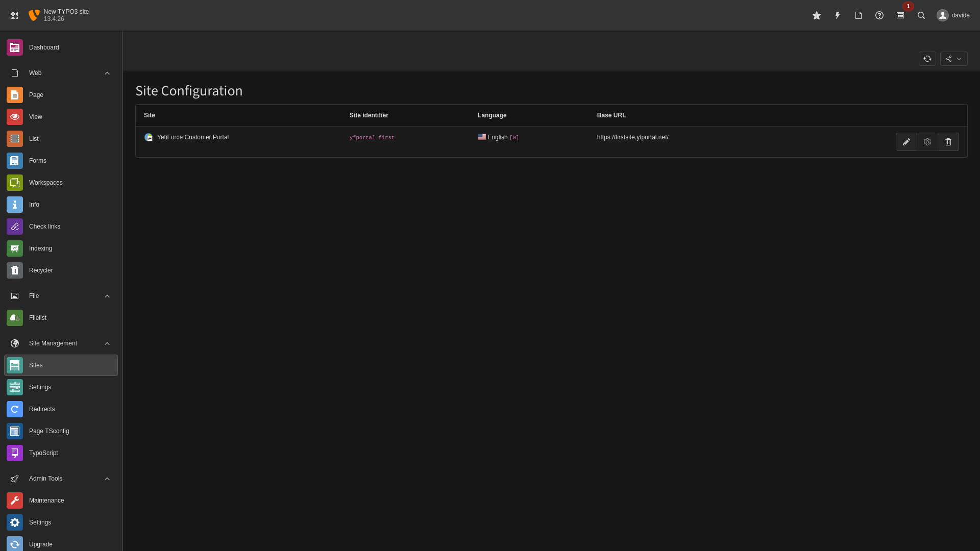Collapse the Web module group
This screenshot has width=980, height=551.
(107, 73)
